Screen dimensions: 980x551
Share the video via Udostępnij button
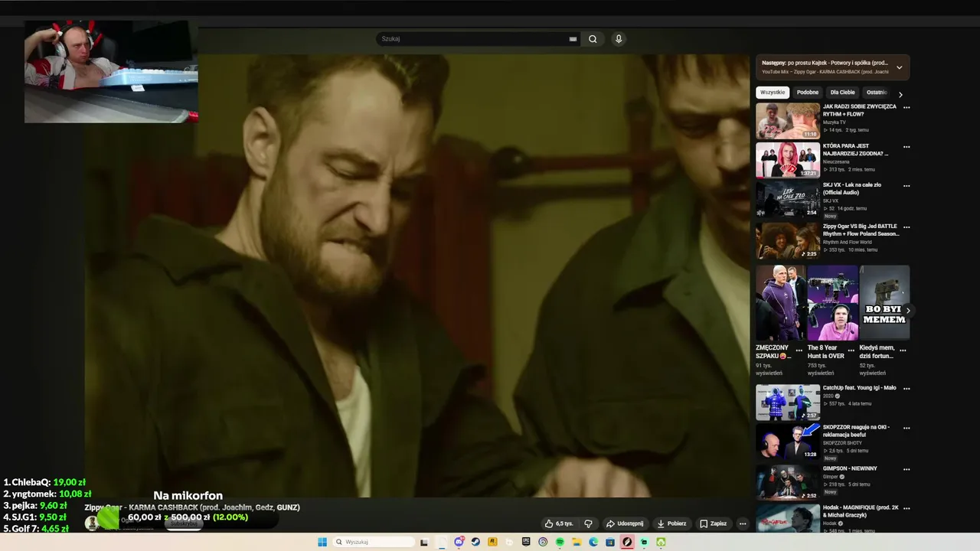[x=625, y=523]
